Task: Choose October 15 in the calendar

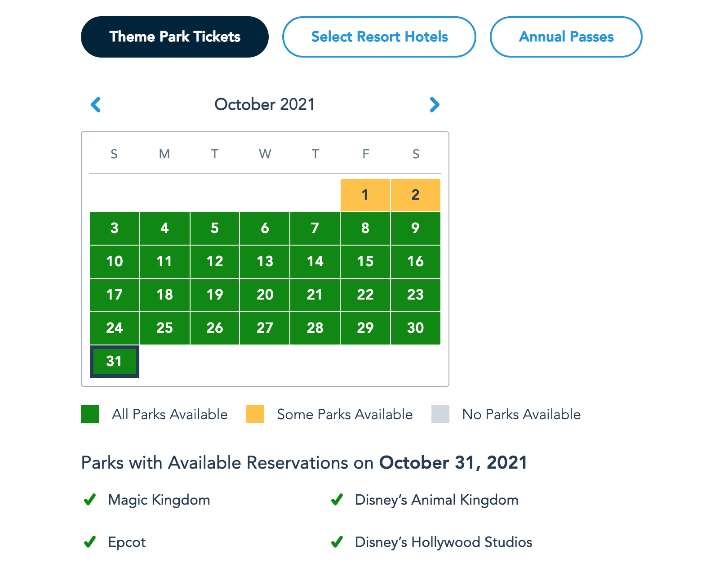Action: tap(365, 261)
